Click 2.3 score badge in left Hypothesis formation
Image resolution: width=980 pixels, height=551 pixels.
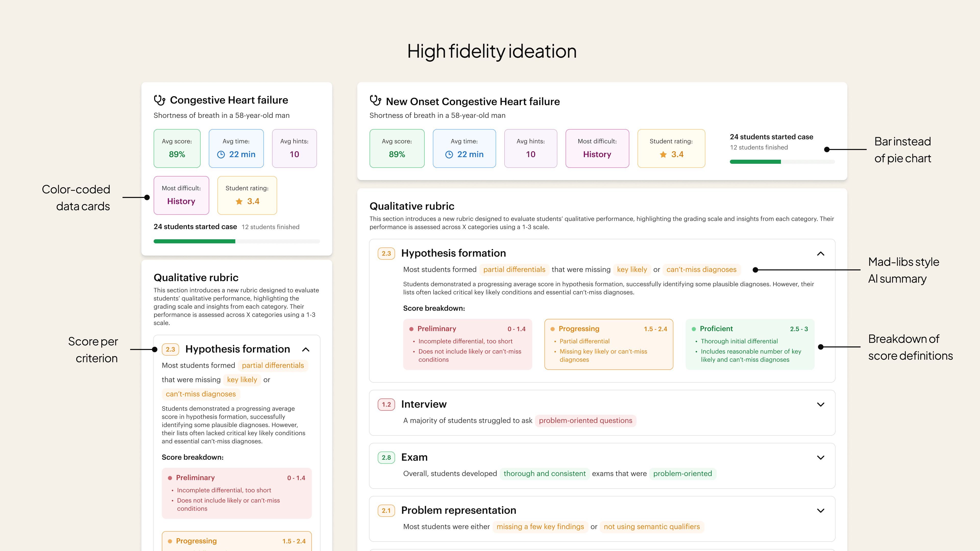pos(170,349)
